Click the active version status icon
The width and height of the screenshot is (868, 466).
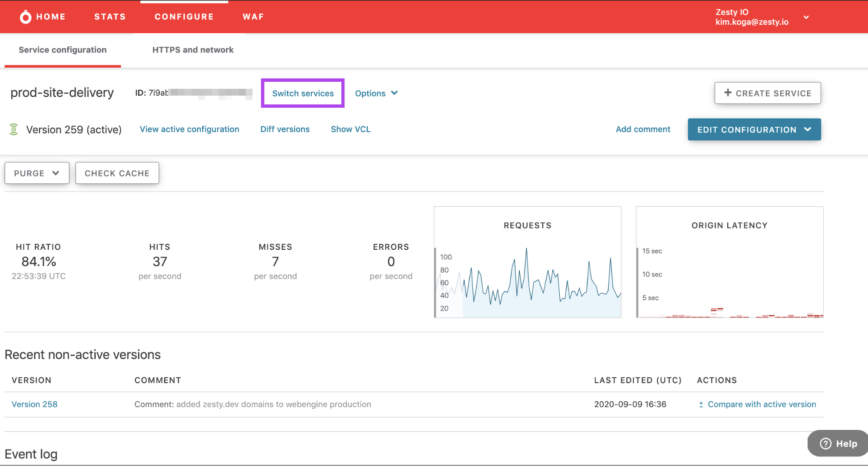[x=14, y=129]
